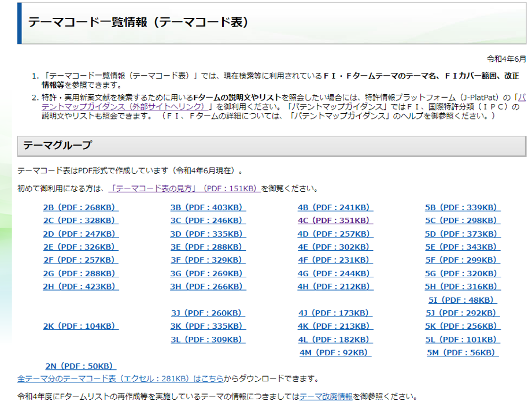This screenshot has width=532, height=416.
Task: Open the 4M (PDF: 92KB) link
Action: [x=335, y=352]
